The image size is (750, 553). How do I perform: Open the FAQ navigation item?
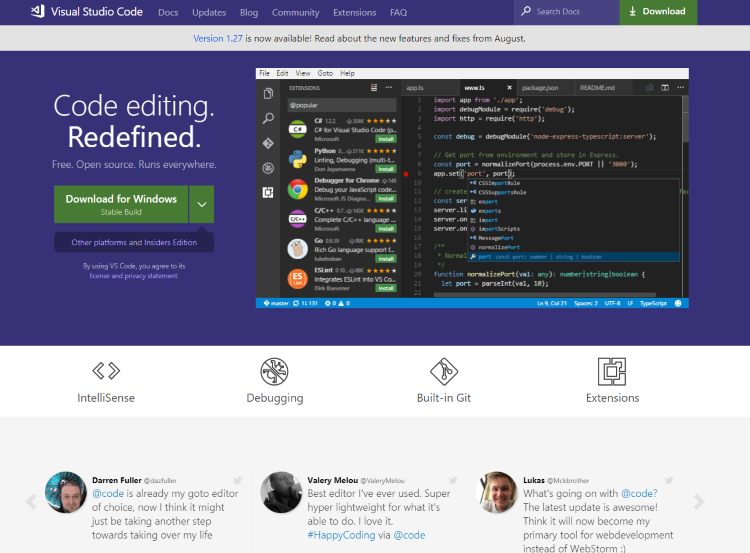tap(398, 12)
